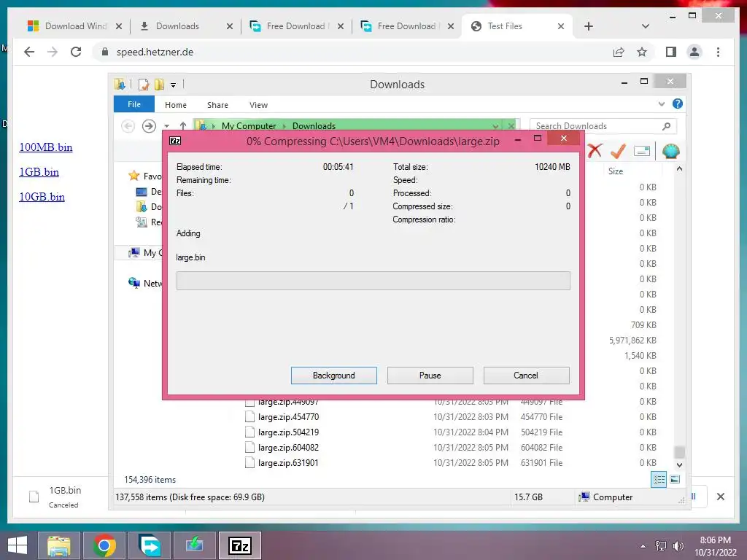This screenshot has height=560, width=747.
Task: Click Windows Start button
Action: tap(18, 545)
